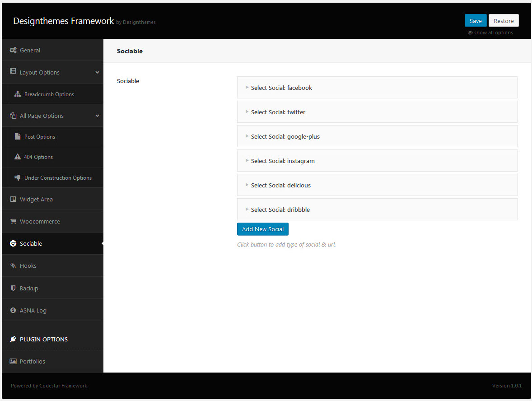
Task: Click the Post Options file icon
Action: point(18,136)
